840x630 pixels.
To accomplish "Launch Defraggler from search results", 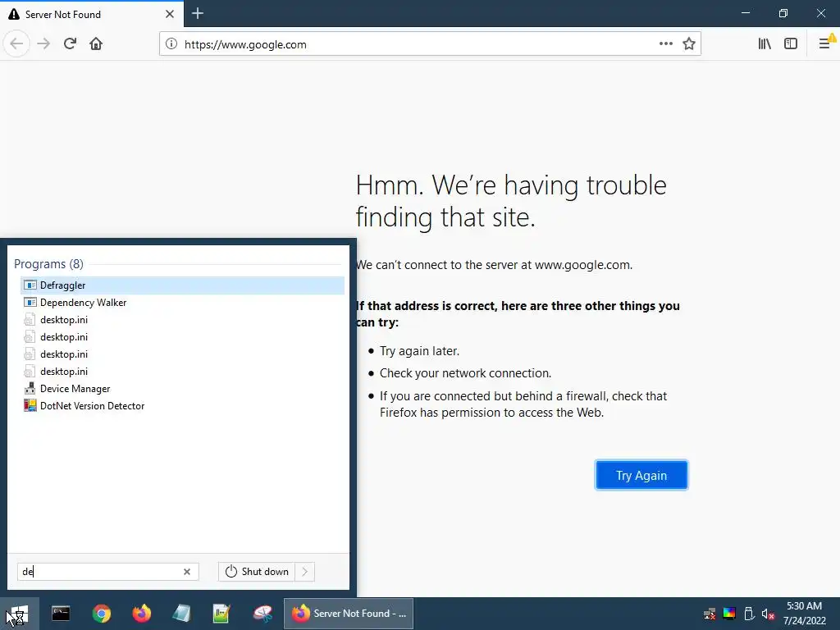I will (182, 285).
